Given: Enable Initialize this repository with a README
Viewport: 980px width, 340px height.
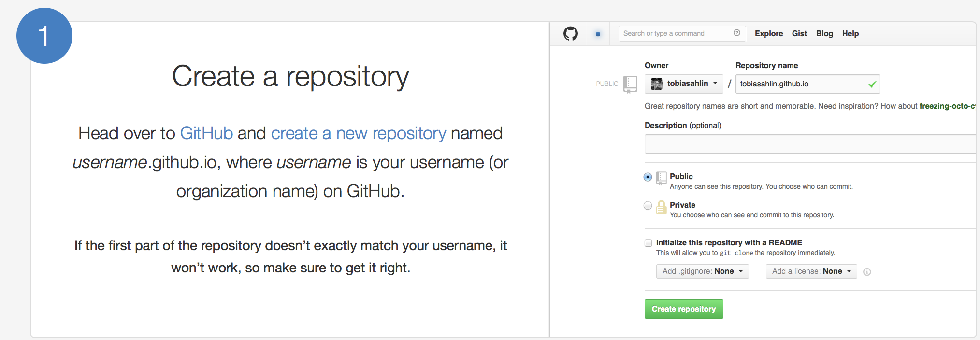Looking at the screenshot, I should pos(649,243).
